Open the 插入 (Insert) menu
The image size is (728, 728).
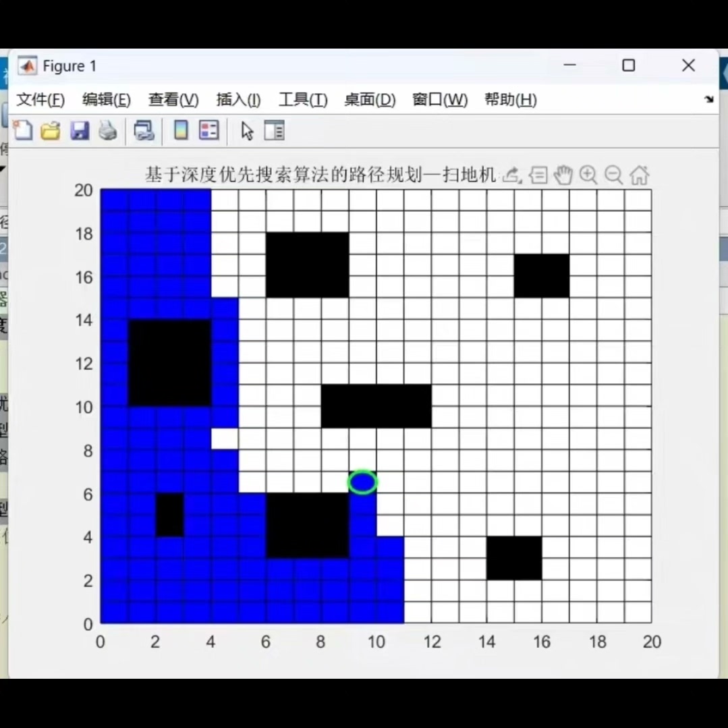[x=237, y=99]
